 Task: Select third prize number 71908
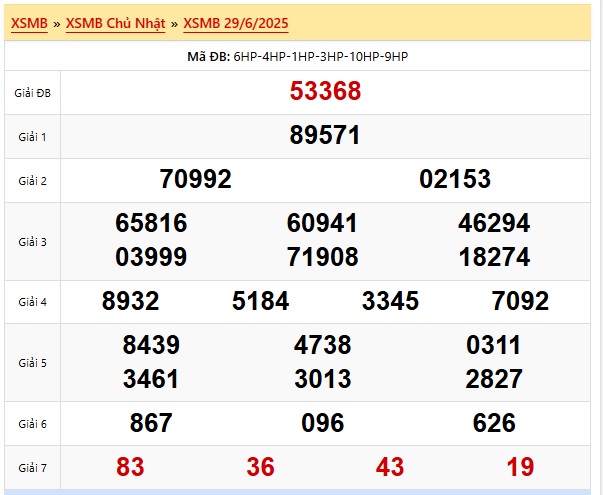point(323,257)
